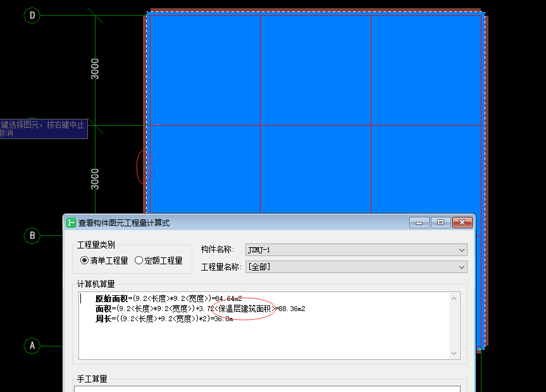546x392 pixels.
Task: Open the 工程量名称 dropdown showing 全部
Action: point(460,266)
